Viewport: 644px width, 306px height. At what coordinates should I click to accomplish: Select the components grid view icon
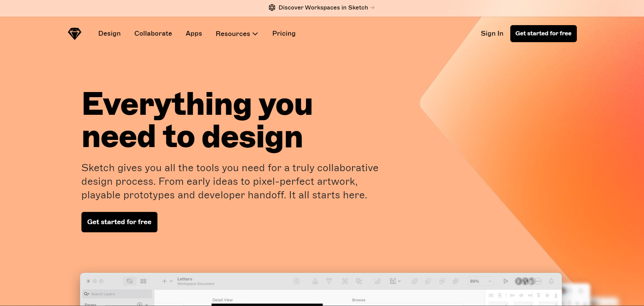143,281
